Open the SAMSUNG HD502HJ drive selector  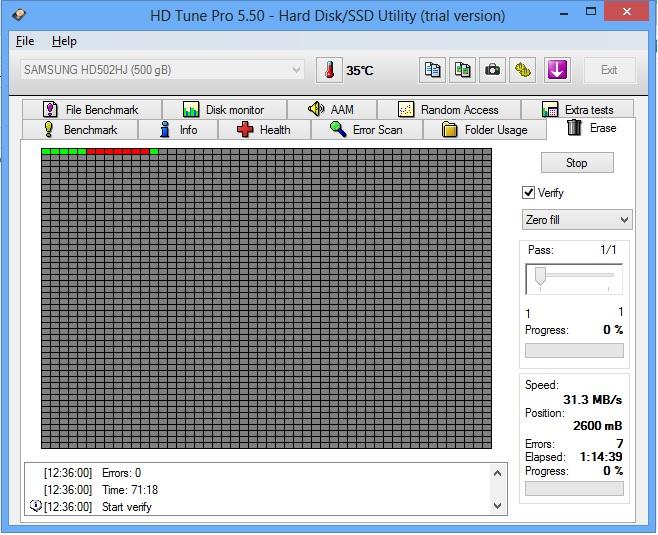[x=162, y=70]
